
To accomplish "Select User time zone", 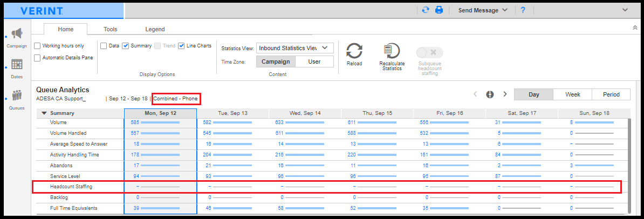I will [x=314, y=61].
